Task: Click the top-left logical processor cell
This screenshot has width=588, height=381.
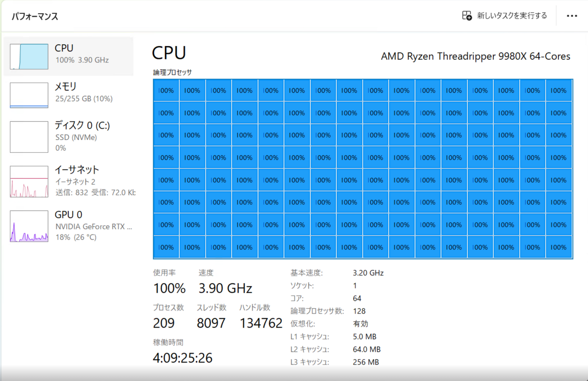Action: click(x=166, y=90)
